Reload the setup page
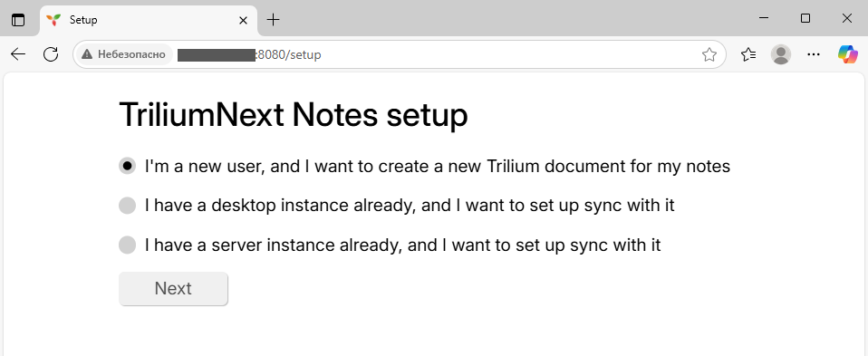The image size is (868, 356). pos(51,54)
